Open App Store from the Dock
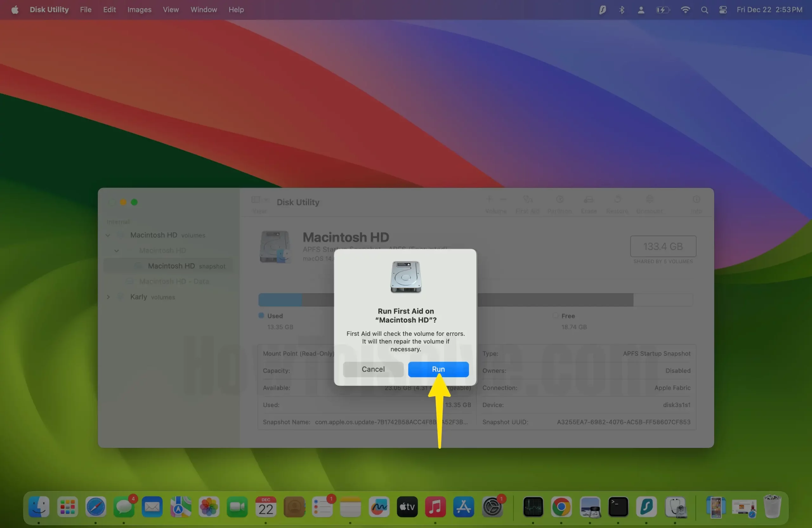This screenshot has width=812, height=528. (463, 506)
